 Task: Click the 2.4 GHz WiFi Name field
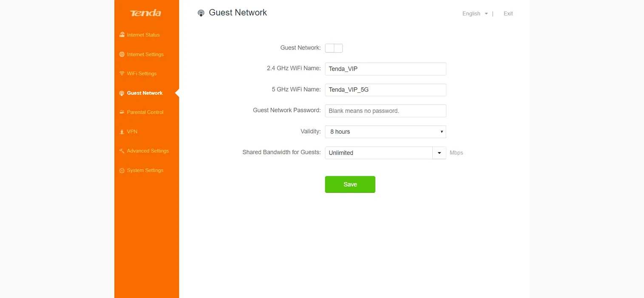click(385, 69)
